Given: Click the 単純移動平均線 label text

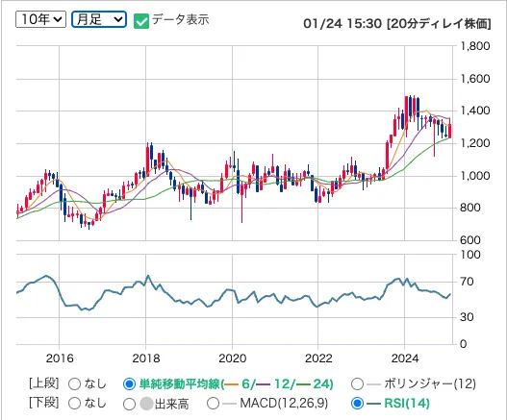Looking at the screenshot, I should point(179,384).
